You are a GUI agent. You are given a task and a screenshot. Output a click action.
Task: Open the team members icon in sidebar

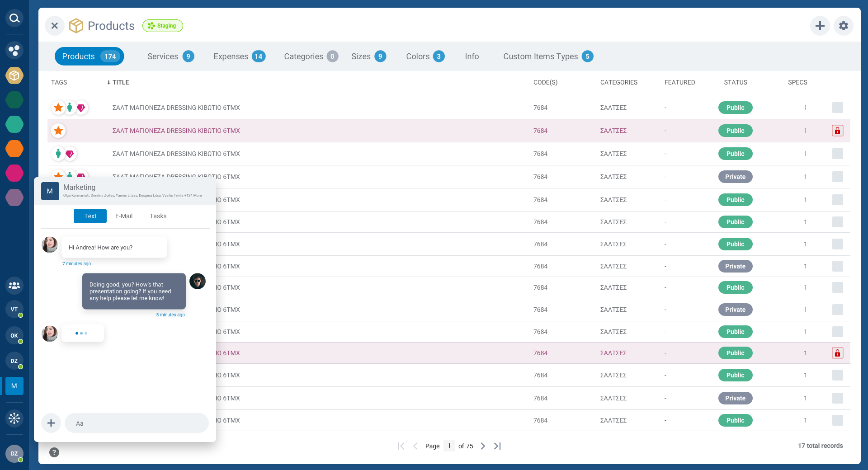[x=14, y=286]
